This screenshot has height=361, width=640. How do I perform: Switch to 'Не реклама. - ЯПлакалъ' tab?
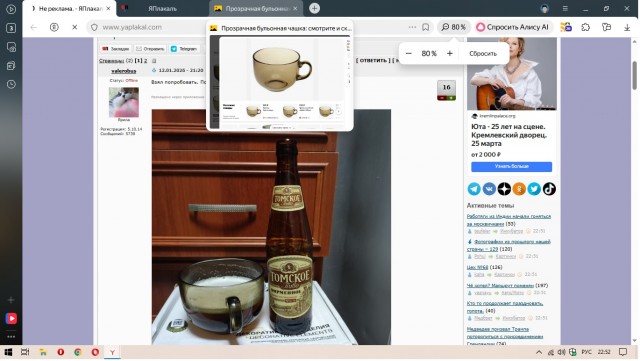(69, 9)
